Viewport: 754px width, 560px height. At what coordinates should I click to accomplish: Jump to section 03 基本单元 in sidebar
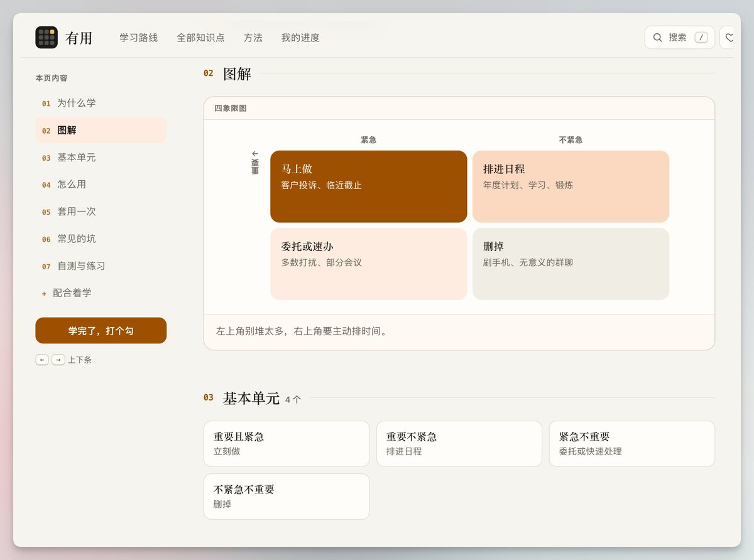[x=101, y=158]
